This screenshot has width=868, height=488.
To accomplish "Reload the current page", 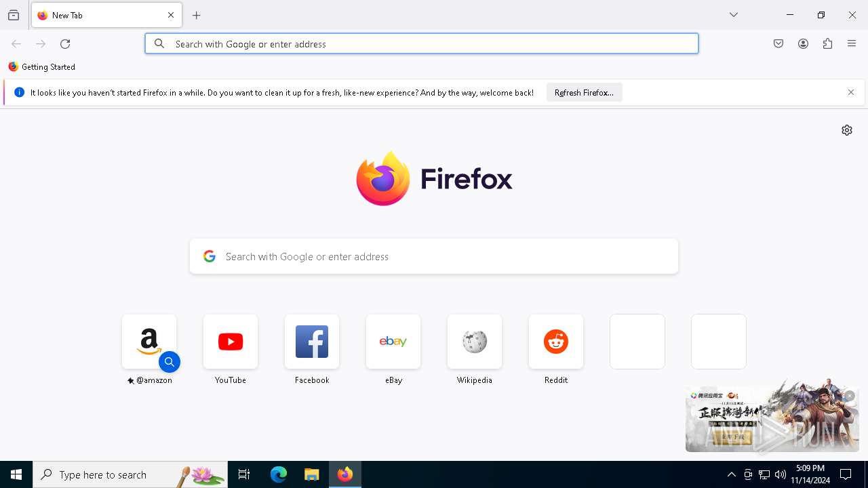I will click(x=65, y=44).
